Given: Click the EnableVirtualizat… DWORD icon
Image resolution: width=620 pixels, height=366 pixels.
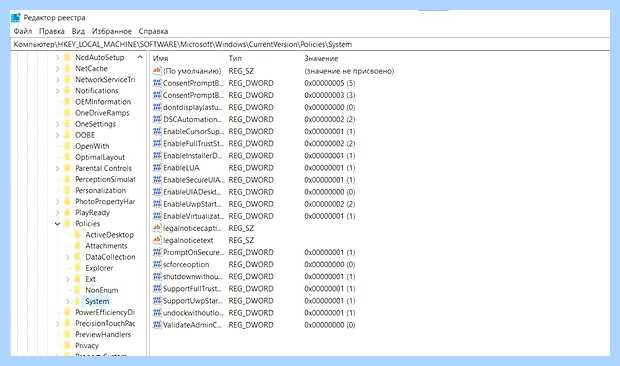Looking at the screenshot, I should (157, 216).
